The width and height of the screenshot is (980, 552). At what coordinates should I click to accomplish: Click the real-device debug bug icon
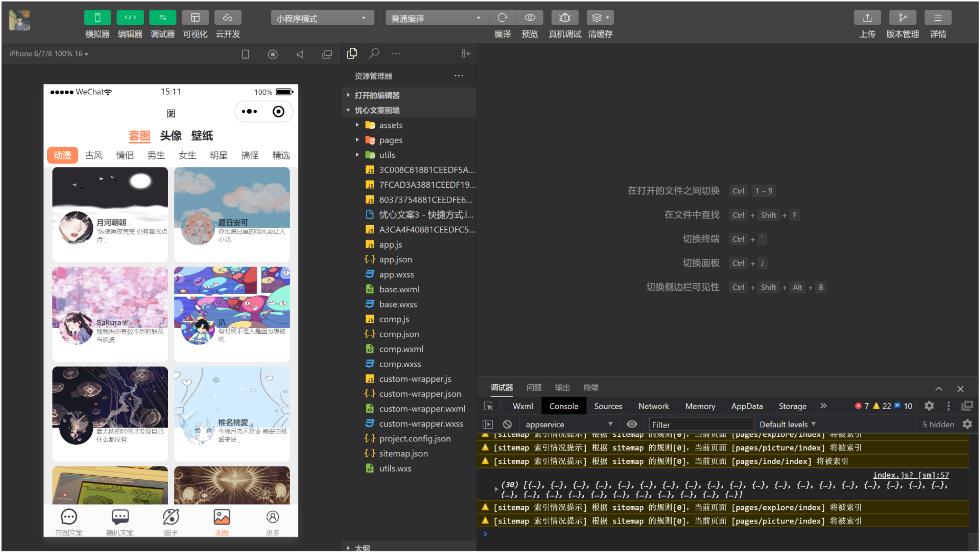pos(565,18)
